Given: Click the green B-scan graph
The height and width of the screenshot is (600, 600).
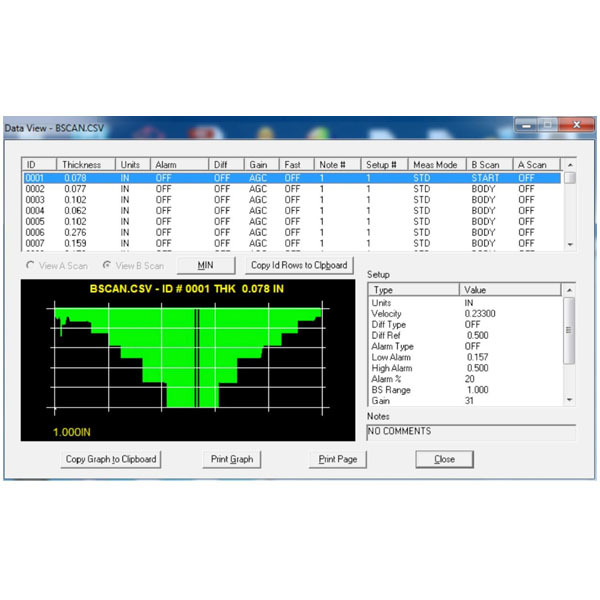Looking at the screenshot, I should (190, 360).
